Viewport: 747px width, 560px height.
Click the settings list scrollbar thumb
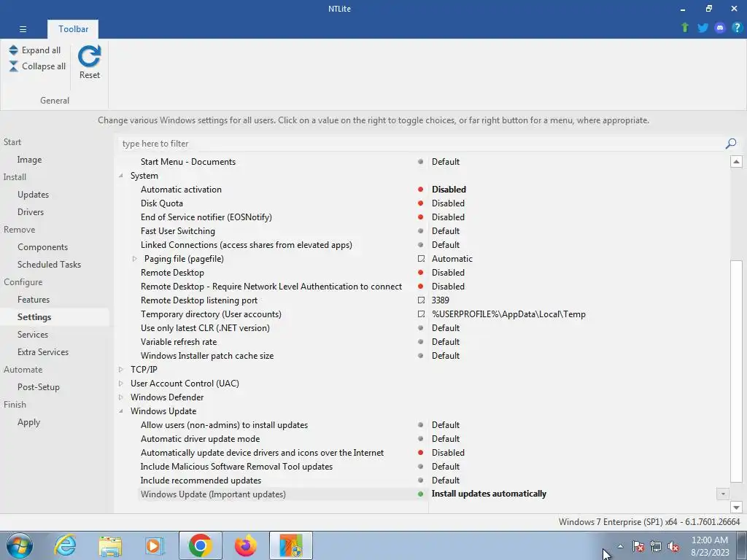click(736, 371)
